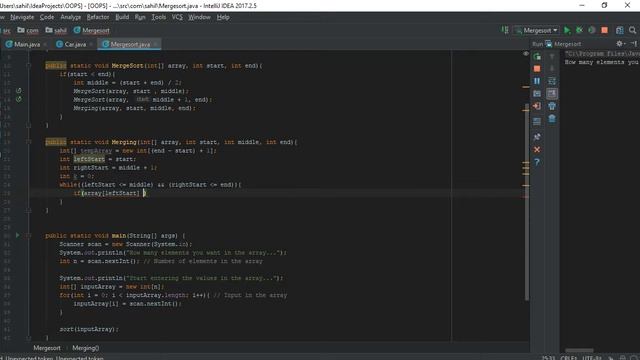This screenshot has width=640, height=360.
Task: Click Mergesort in the bottom breadcrumb
Action: 47,348
